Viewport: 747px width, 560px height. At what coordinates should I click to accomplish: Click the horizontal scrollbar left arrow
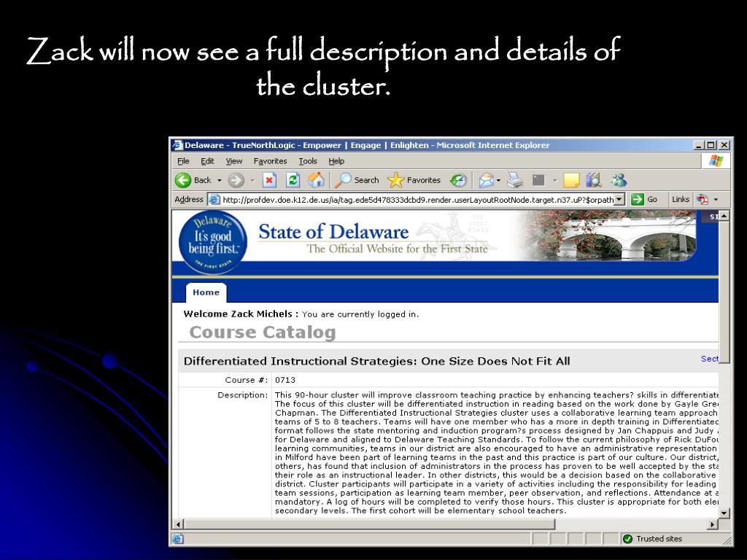point(178,524)
